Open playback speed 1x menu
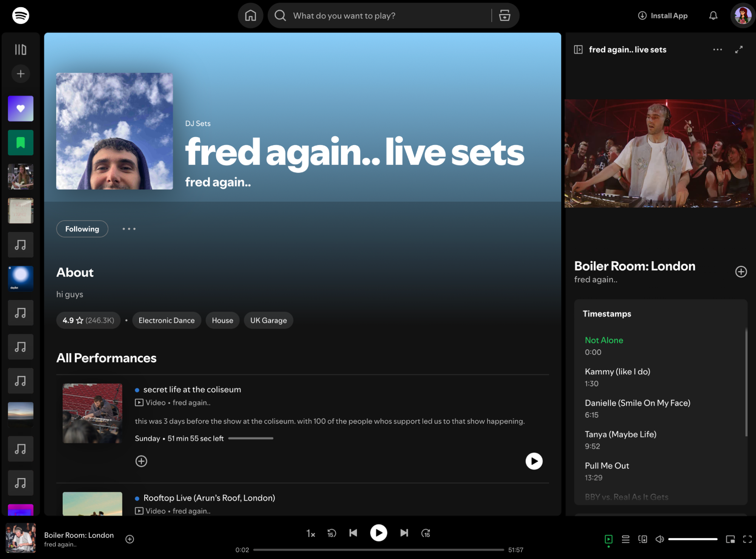 point(310,533)
